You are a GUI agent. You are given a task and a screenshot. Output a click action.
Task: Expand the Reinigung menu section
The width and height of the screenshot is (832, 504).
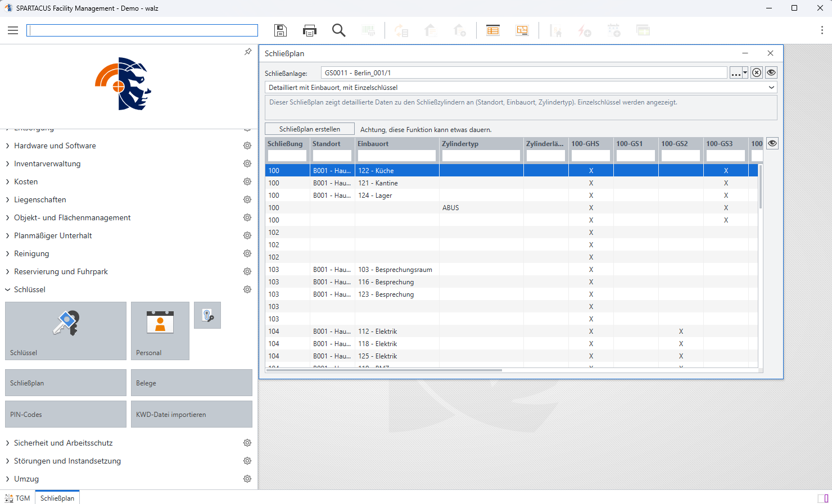(x=31, y=253)
